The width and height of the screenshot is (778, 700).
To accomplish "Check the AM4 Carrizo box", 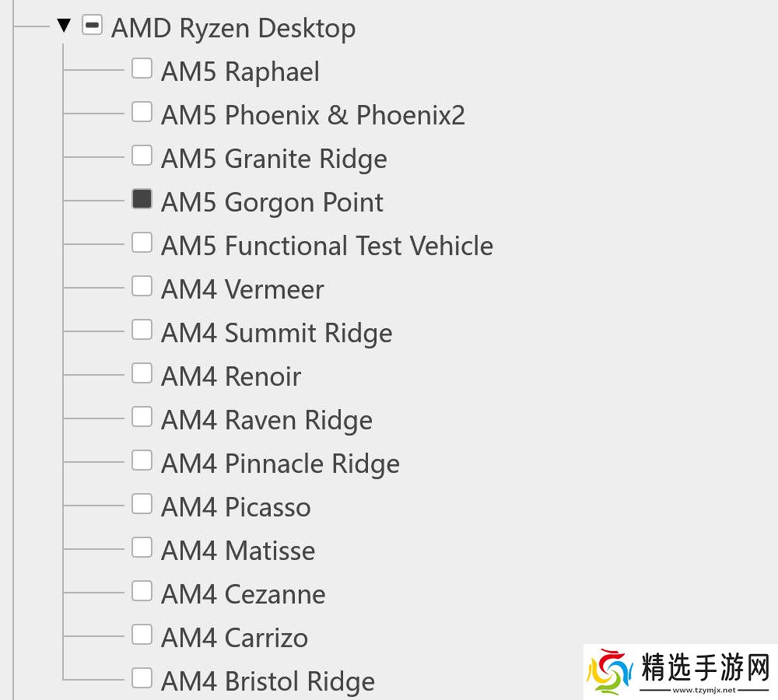I will (142, 635).
